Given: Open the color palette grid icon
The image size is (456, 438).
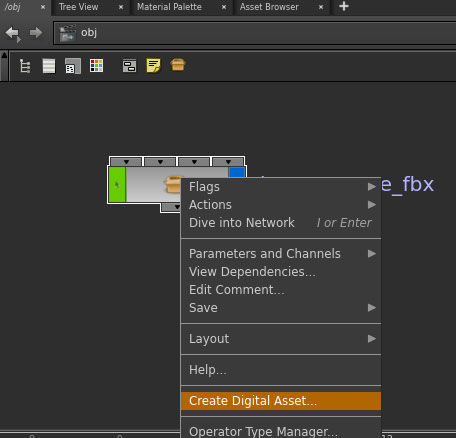Looking at the screenshot, I should click(x=97, y=65).
